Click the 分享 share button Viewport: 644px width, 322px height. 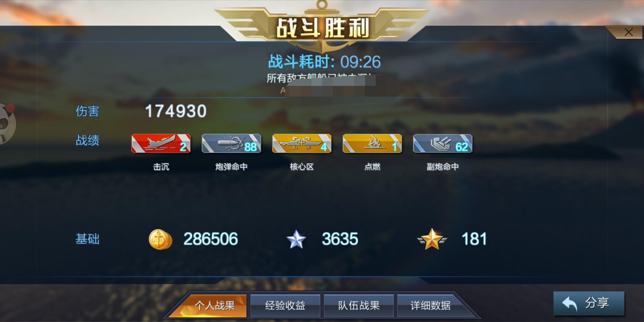pos(589,303)
